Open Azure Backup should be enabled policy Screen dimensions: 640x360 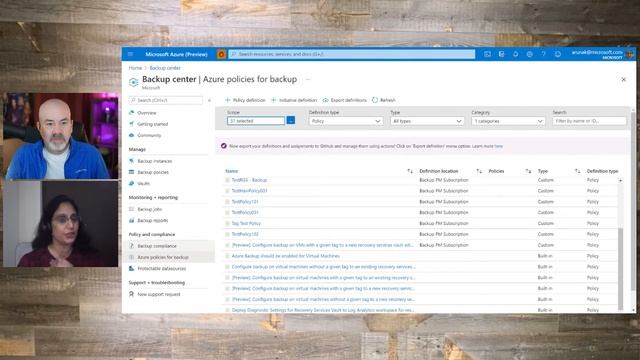click(x=286, y=256)
